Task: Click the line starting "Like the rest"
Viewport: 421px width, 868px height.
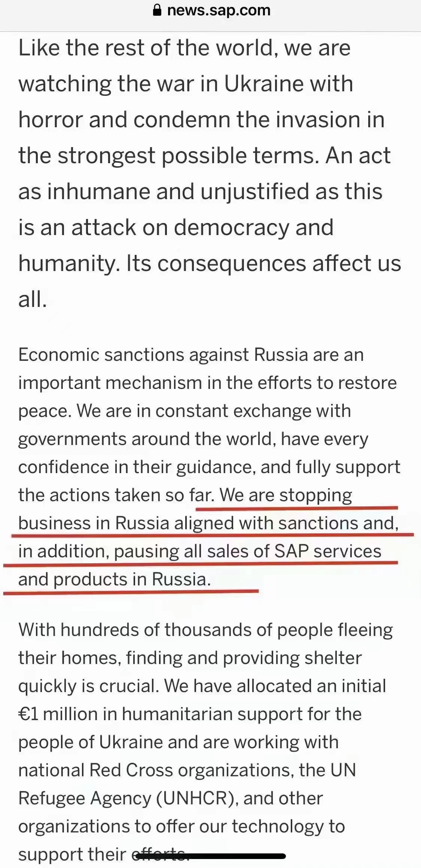Action: coord(184,48)
